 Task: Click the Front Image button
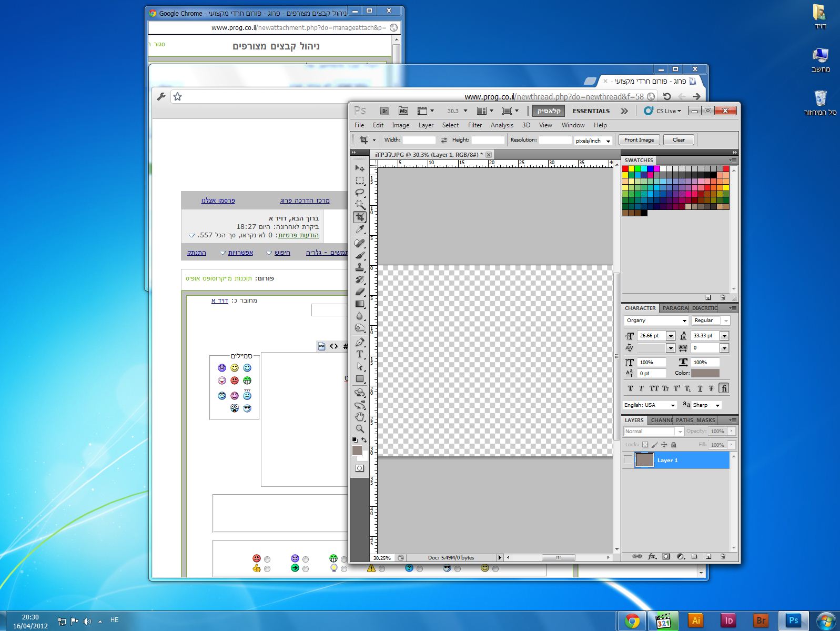coord(639,140)
